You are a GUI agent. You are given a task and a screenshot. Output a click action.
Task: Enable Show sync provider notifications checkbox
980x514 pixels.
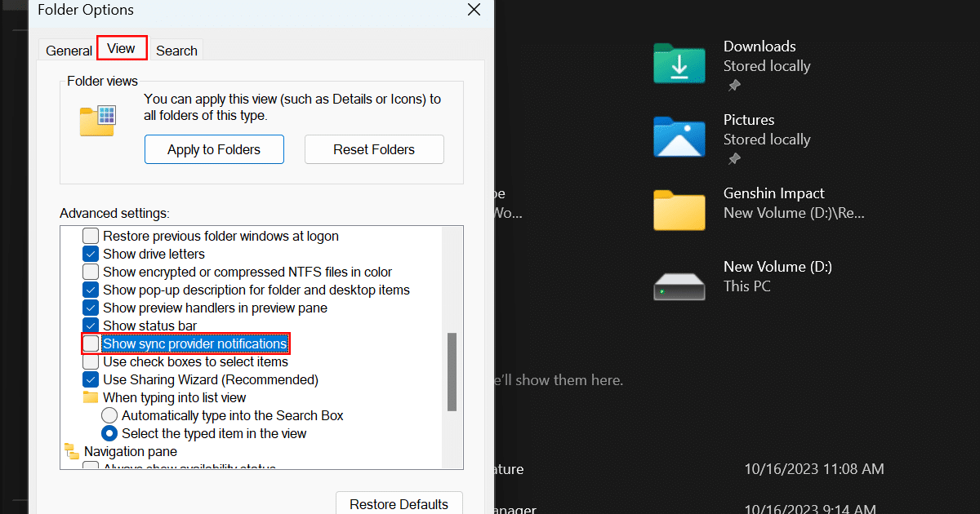coord(91,343)
